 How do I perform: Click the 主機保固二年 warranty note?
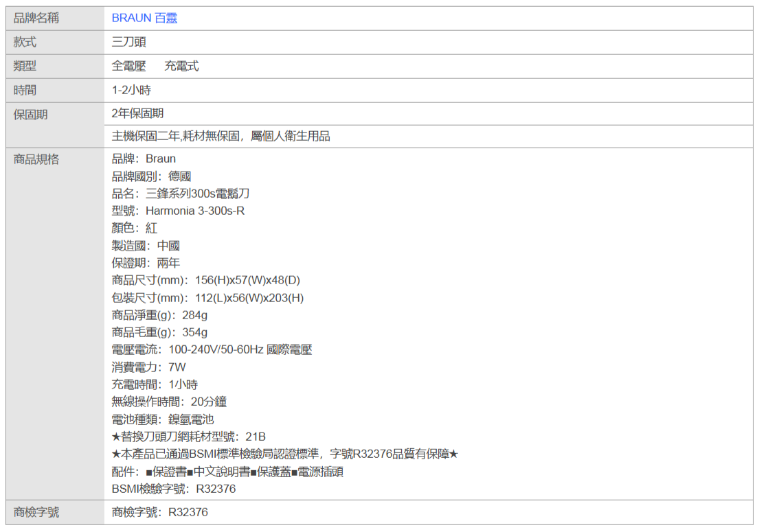221,137
